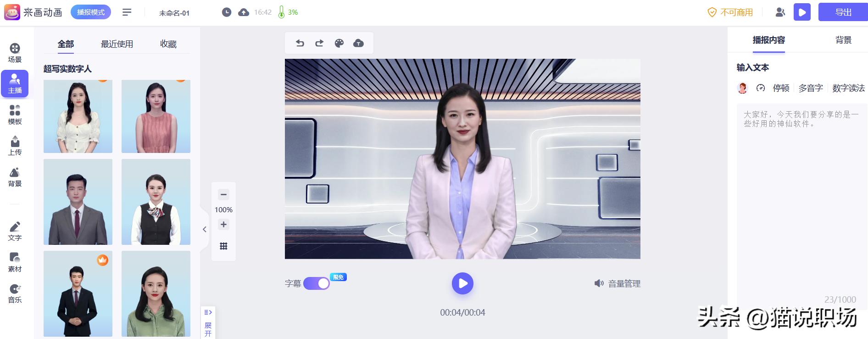Open the 背景 background sidebar panel
This screenshot has width=868, height=339.
point(15,177)
